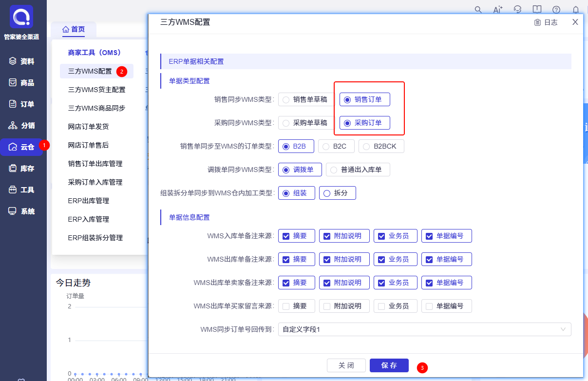
Task: Select 销售单草稿 radio option
Action: 306,99
